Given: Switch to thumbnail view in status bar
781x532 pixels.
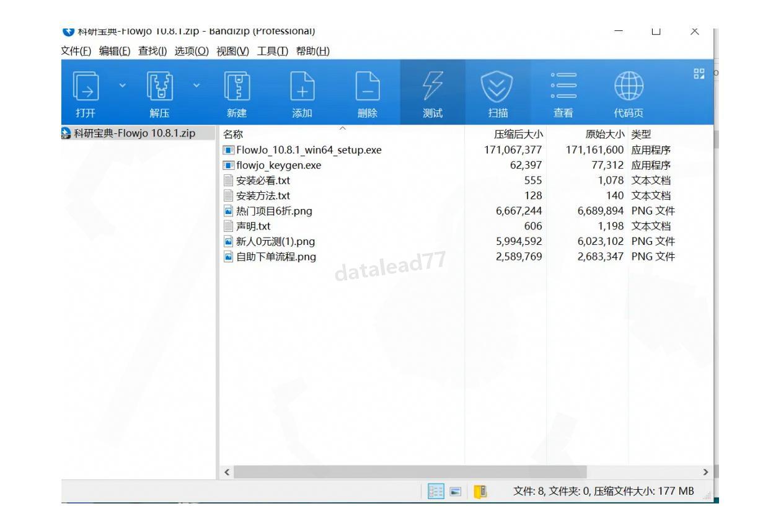Looking at the screenshot, I should (456, 492).
